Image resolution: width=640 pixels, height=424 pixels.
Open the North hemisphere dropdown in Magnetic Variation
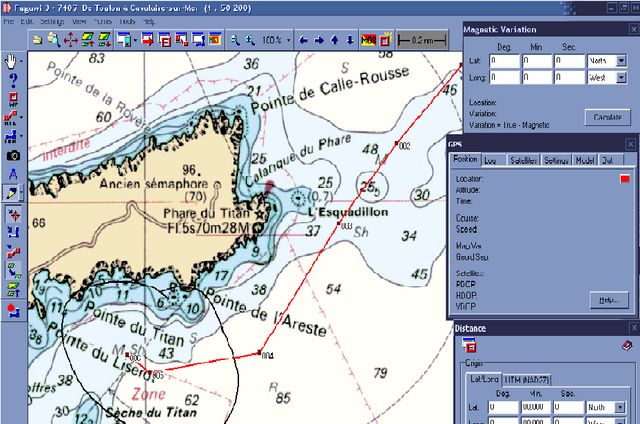click(x=621, y=61)
